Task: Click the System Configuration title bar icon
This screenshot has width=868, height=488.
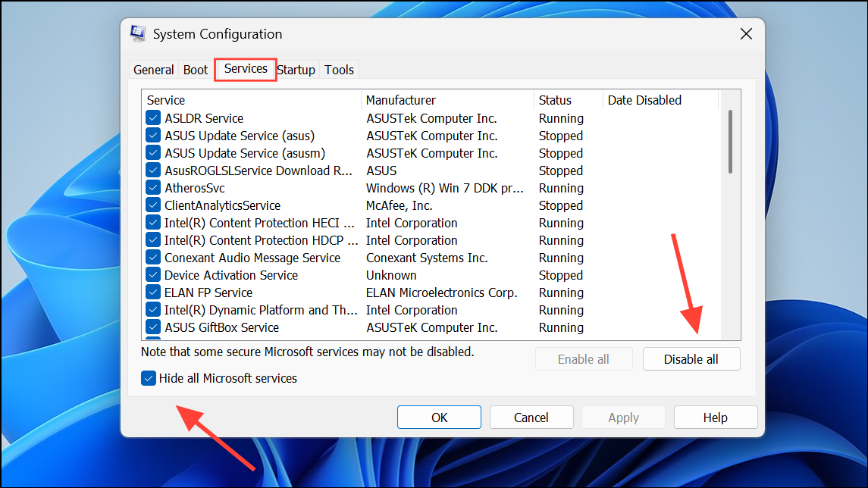Action: click(138, 33)
